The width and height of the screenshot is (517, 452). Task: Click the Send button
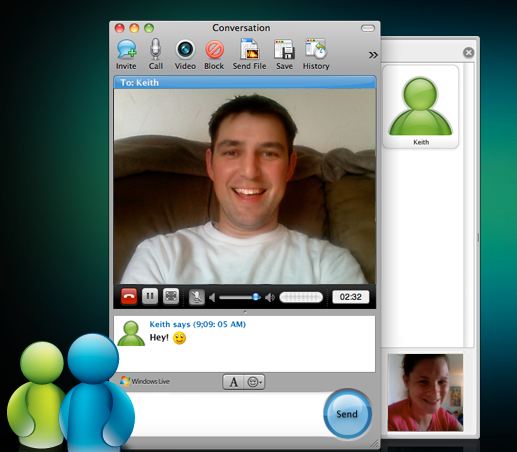347,414
